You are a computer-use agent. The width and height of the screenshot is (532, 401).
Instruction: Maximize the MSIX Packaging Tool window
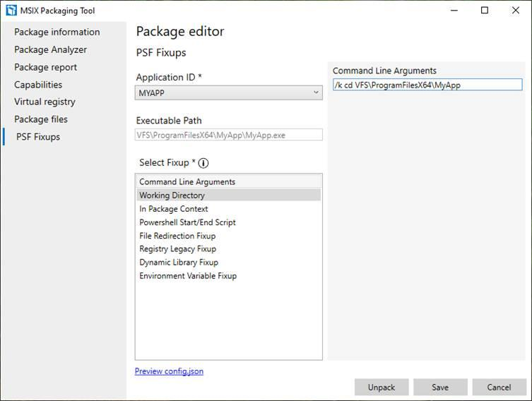pyautogui.click(x=485, y=11)
